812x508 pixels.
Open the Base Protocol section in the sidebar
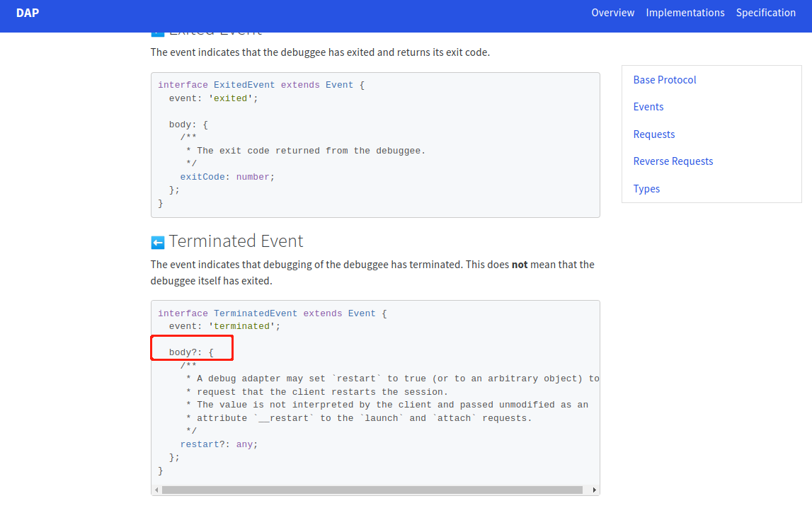tap(664, 79)
